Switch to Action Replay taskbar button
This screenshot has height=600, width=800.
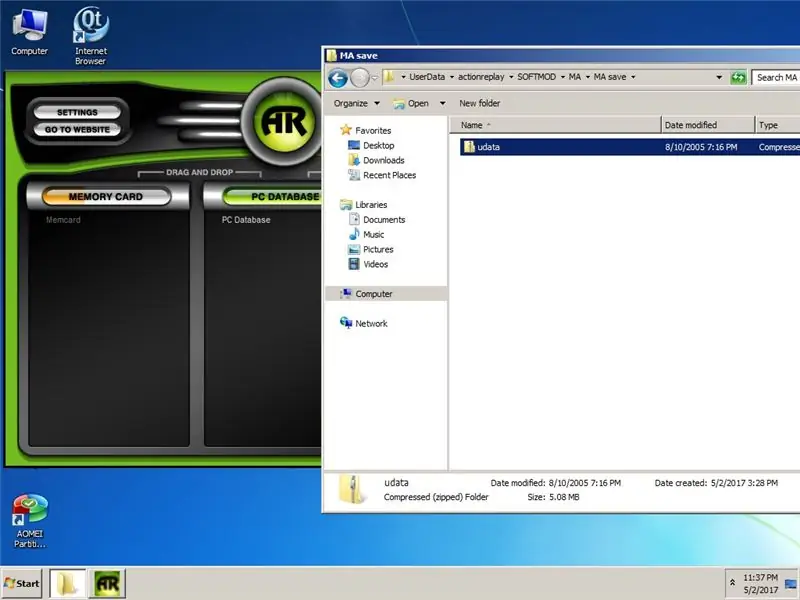click(x=107, y=584)
